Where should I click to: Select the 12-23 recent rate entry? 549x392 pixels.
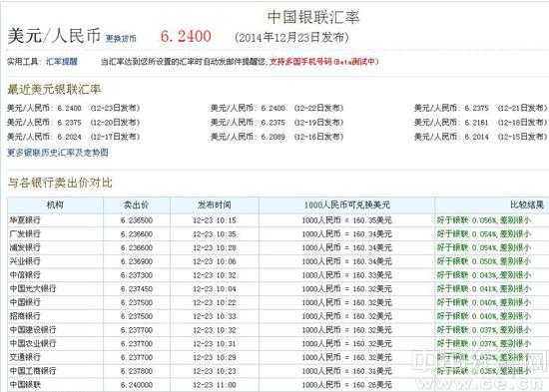point(74,108)
